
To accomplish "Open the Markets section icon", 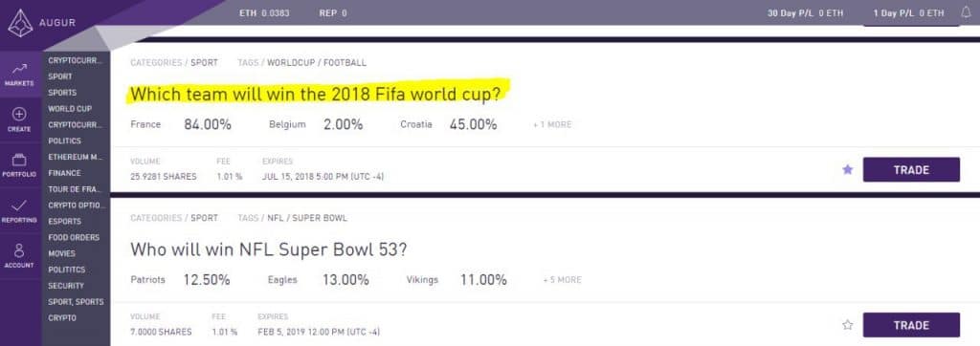I will point(19,69).
